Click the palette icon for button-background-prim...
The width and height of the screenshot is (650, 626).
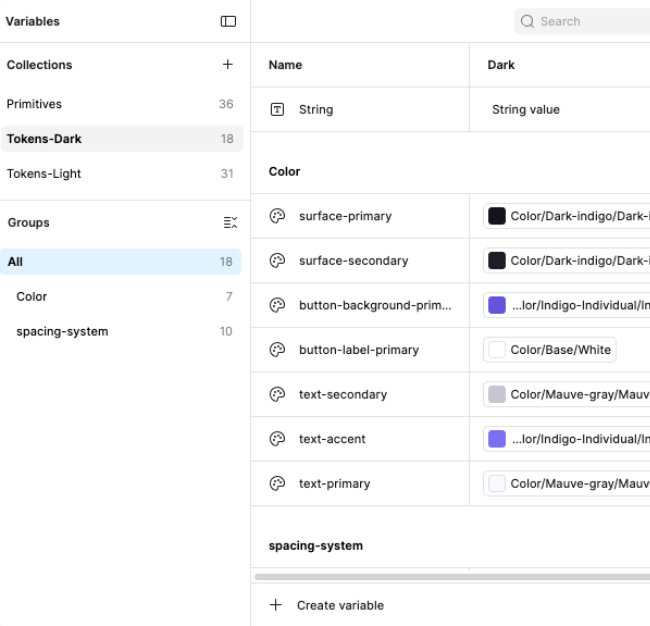277,305
